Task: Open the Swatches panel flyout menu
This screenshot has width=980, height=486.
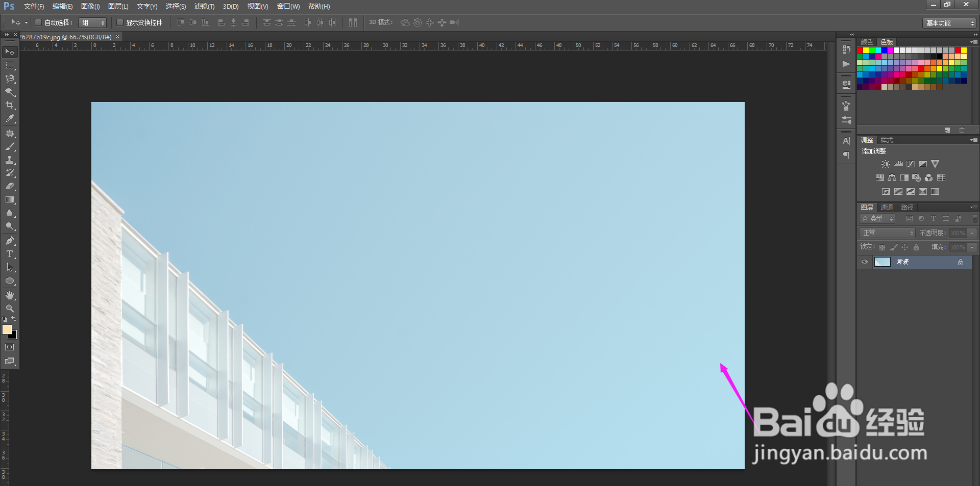Action: pos(973,42)
